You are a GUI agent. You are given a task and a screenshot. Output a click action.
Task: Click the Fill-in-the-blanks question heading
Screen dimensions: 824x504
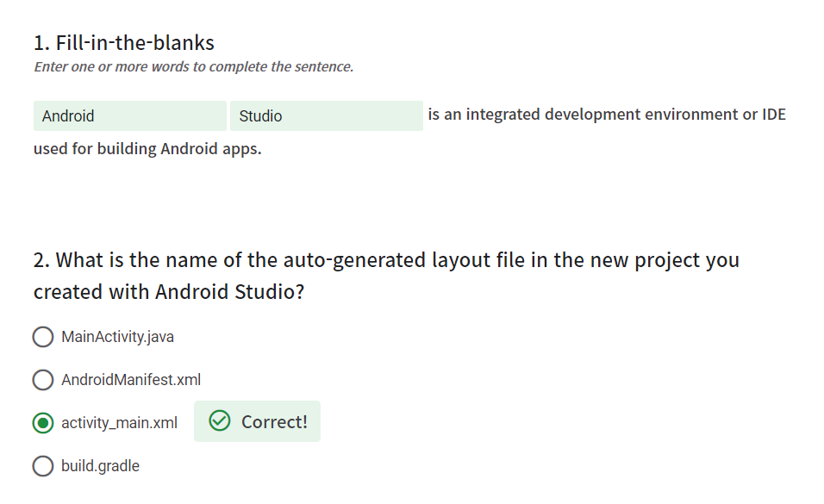[124, 42]
